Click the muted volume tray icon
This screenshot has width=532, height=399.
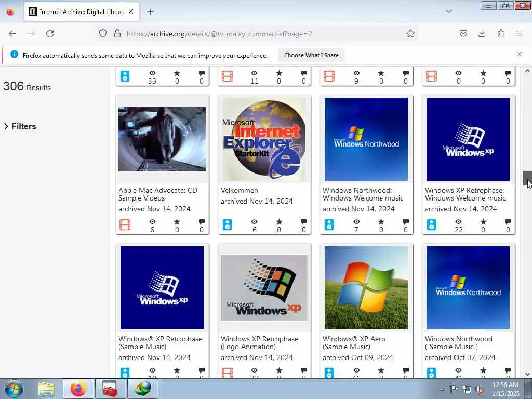pyautogui.click(x=480, y=390)
